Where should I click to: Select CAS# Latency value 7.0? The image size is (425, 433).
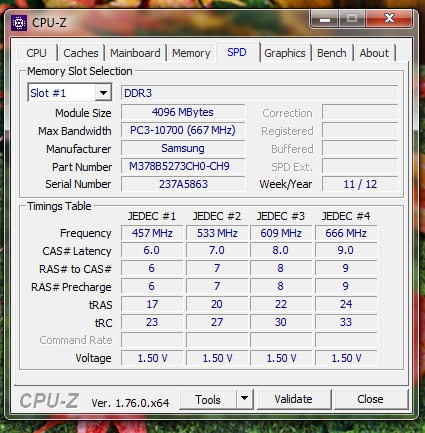click(217, 250)
